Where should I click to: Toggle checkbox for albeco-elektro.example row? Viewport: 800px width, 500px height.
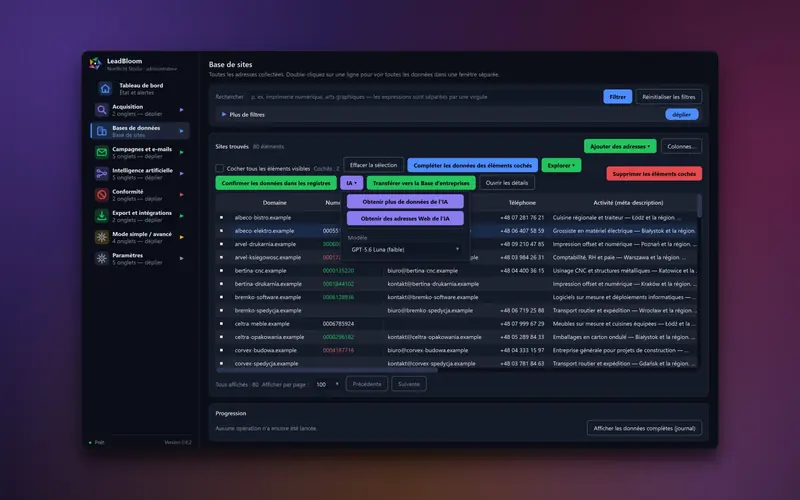point(221,231)
